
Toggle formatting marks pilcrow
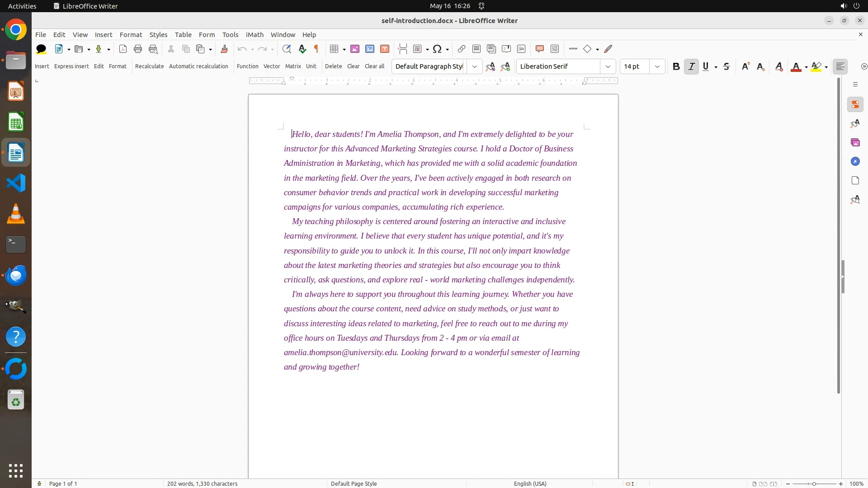[x=316, y=49]
